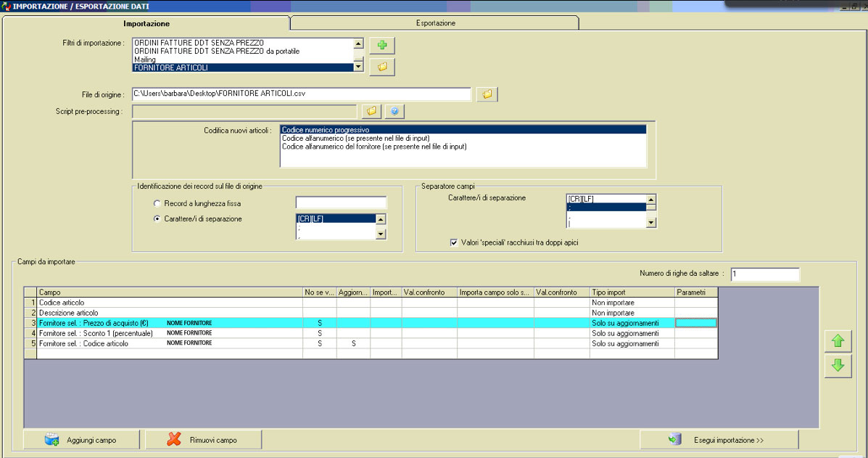Click Aggiorn. cell S in row 5
868x458 pixels.
(x=354, y=343)
